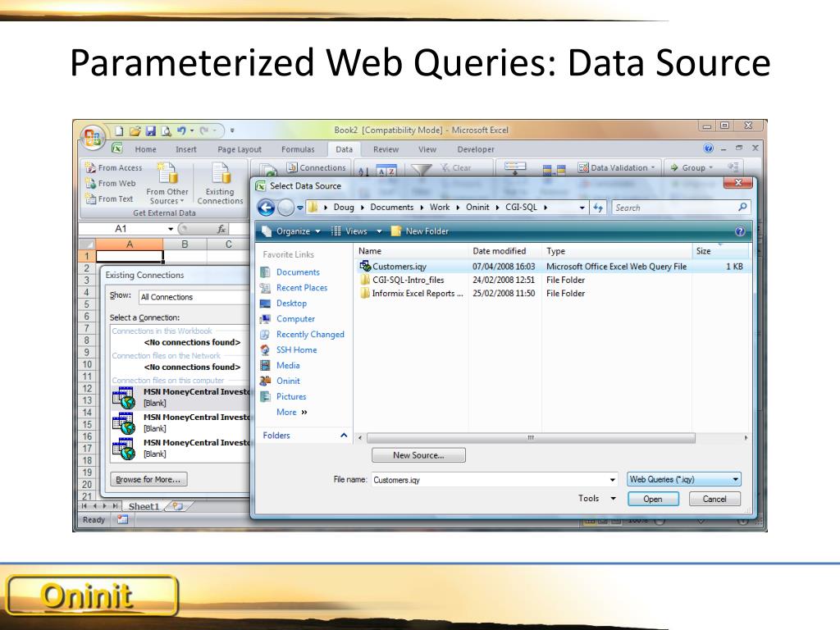Expand the Folders pane
This screenshot has height=630, width=840.
coord(304,436)
